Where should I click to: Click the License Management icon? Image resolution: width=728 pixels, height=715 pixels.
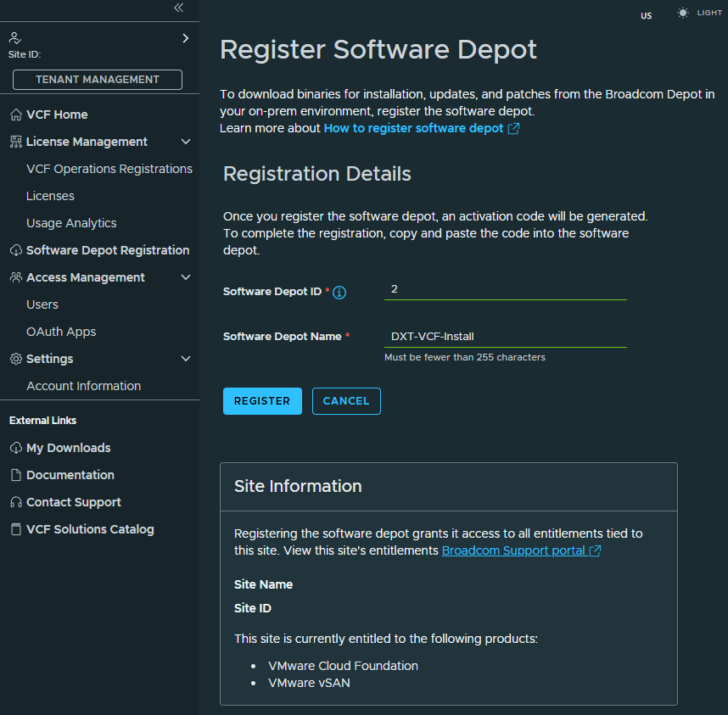pos(16,142)
